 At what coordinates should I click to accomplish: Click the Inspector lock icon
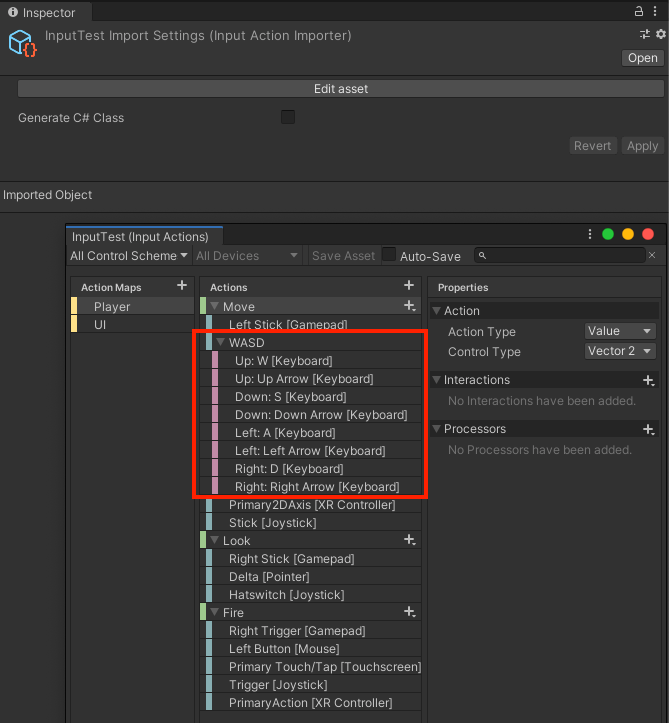[639, 12]
